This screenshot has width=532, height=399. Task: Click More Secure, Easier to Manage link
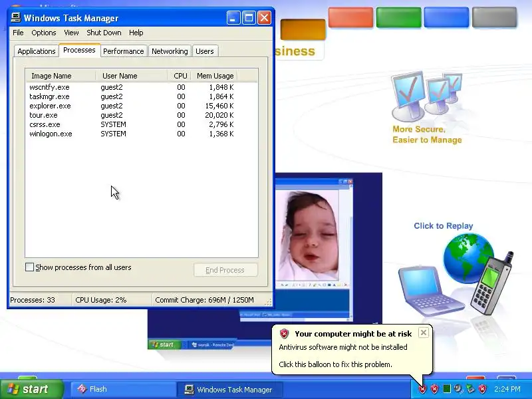[427, 135]
